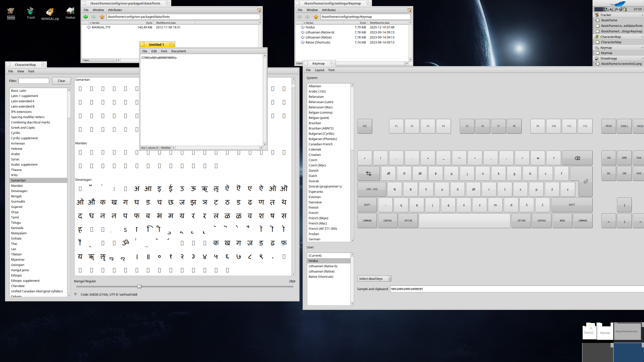Open the Document menu in Untitled 1

pos(178,51)
